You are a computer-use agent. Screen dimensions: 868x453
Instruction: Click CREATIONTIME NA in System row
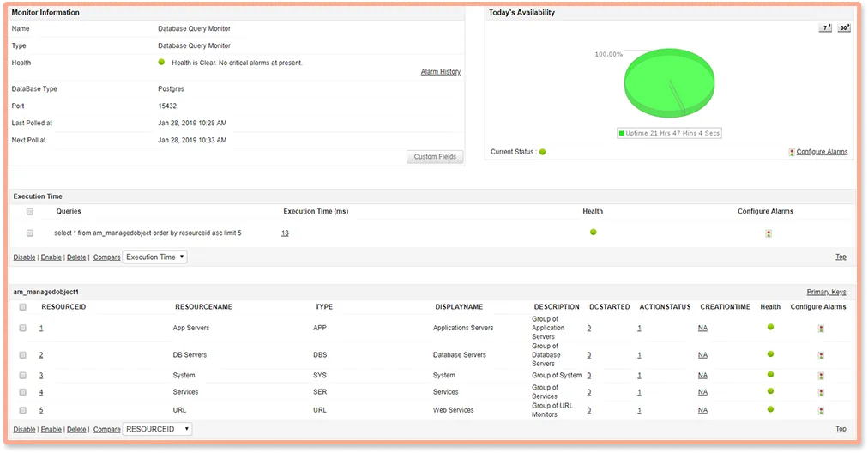click(702, 376)
